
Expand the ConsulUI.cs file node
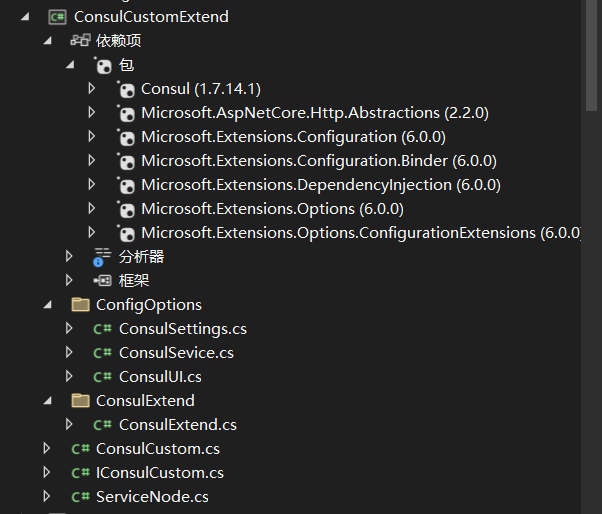69,376
